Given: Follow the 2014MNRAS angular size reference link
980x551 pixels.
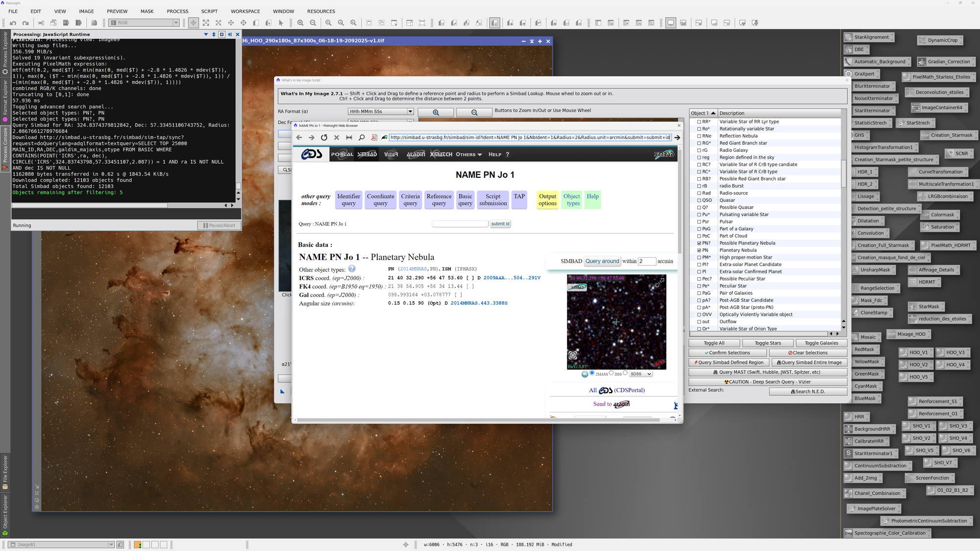Looking at the screenshot, I should (479, 303).
